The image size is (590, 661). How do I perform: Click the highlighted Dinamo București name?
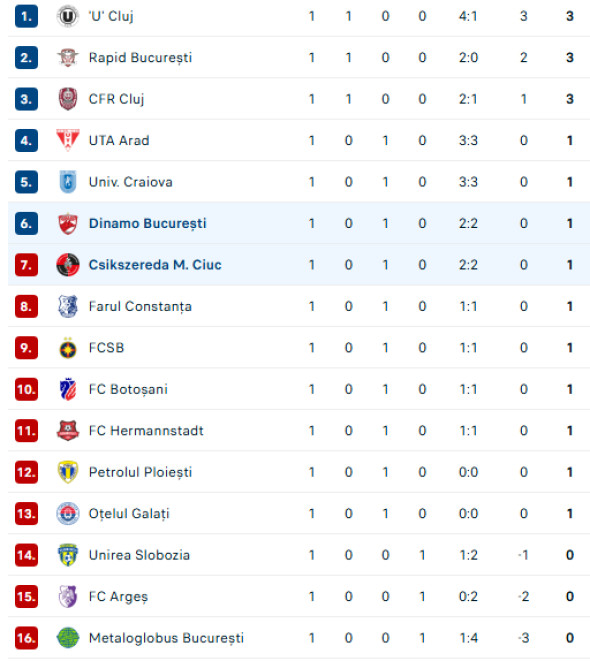click(x=148, y=223)
